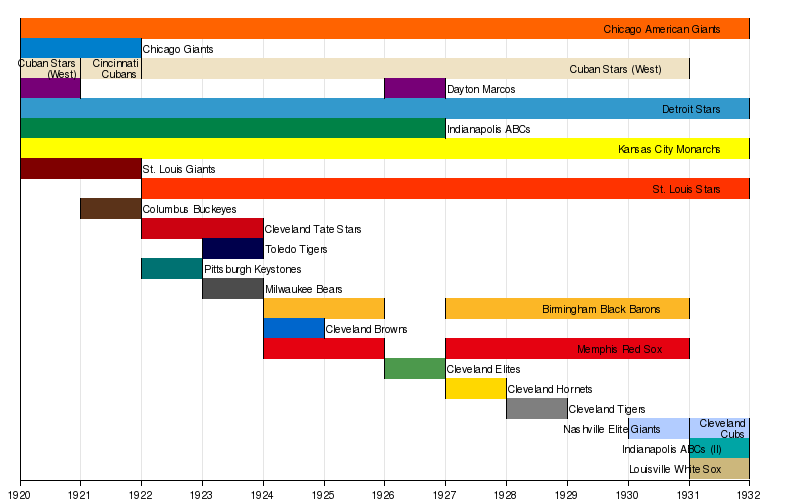Select the brown Columbus Buckeyes bar
This screenshot has height=500, width=800.
[x=111, y=208]
